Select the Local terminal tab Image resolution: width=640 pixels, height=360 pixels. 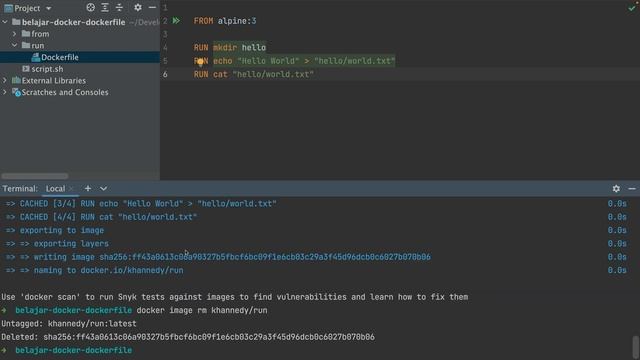tap(55, 189)
